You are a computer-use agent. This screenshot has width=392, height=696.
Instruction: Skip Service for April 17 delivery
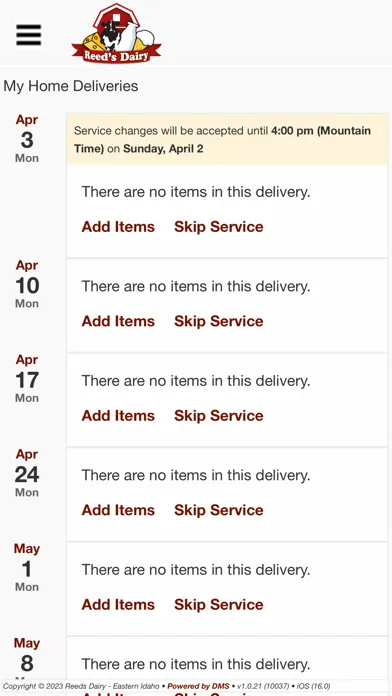218,416
